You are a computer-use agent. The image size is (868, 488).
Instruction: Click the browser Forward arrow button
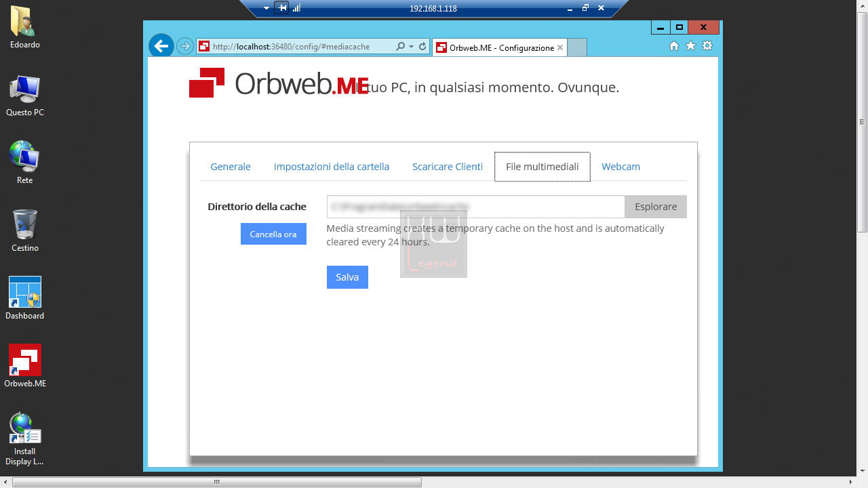click(x=184, y=46)
